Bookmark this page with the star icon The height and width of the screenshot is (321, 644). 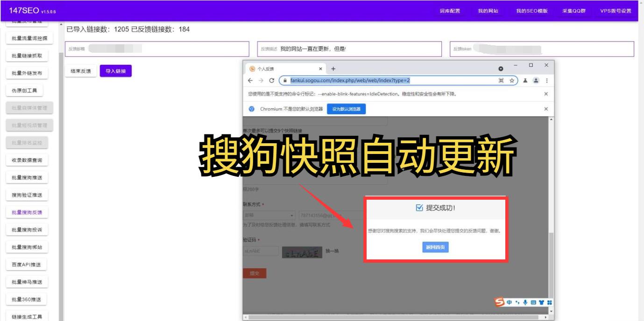click(x=512, y=80)
